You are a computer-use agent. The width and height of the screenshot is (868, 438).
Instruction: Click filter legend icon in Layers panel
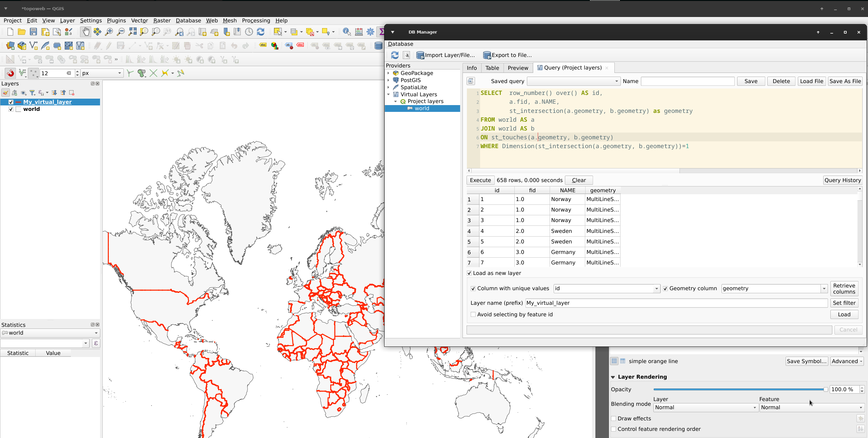(x=32, y=93)
